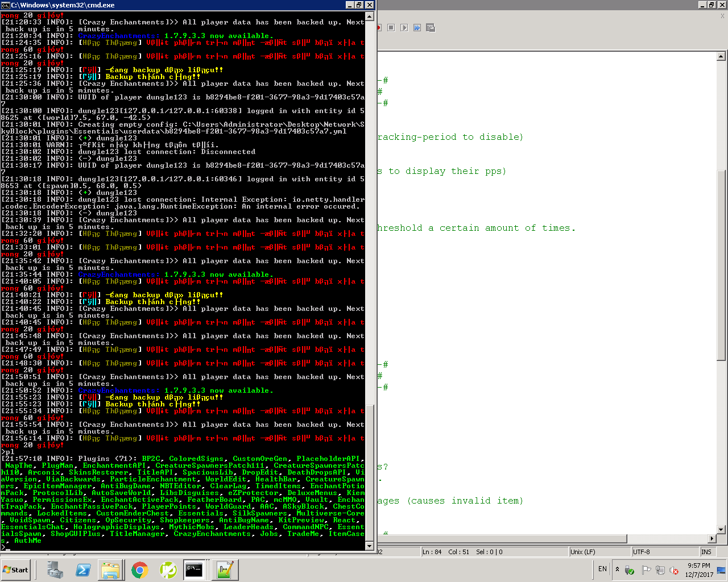Show hidden system tray icons

tap(617, 569)
